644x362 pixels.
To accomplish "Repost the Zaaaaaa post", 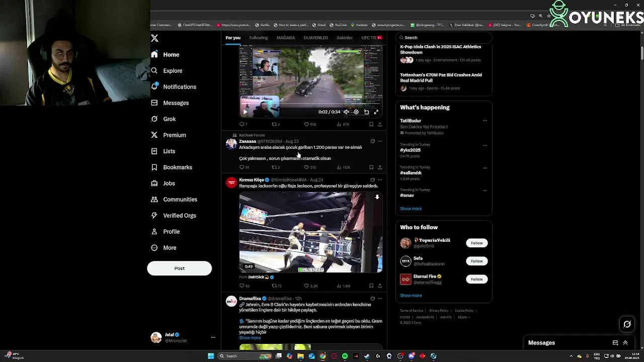I will (x=275, y=167).
